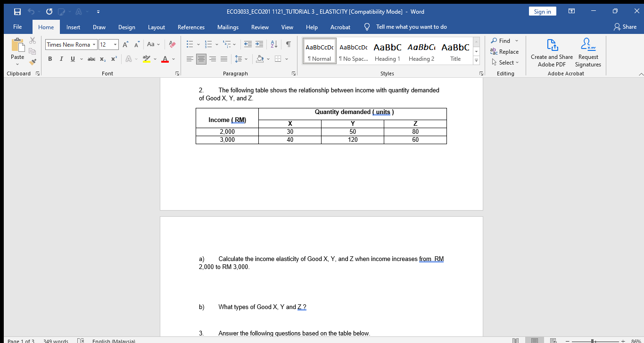
Task: Expand the Paste options arrow
Action: pyautogui.click(x=17, y=64)
